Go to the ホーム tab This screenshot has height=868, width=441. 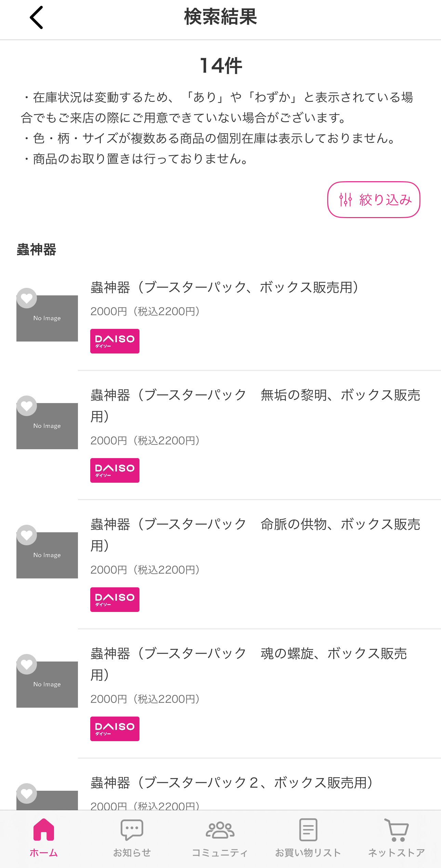[x=44, y=838]
